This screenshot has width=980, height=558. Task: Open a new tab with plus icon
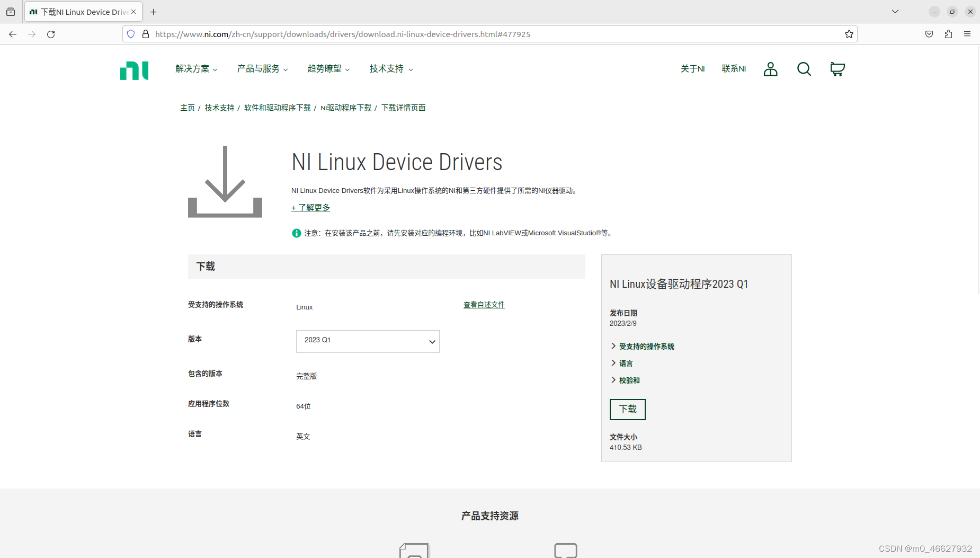click(x=154, y=12)
